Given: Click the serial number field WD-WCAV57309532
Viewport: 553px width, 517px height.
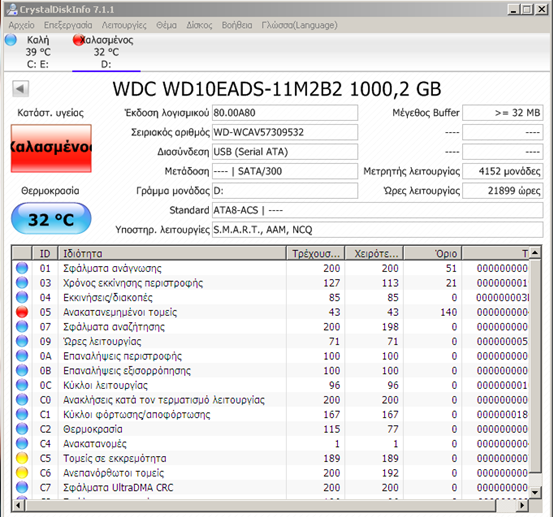Looking at the screenshot, I should click(285, 132).
